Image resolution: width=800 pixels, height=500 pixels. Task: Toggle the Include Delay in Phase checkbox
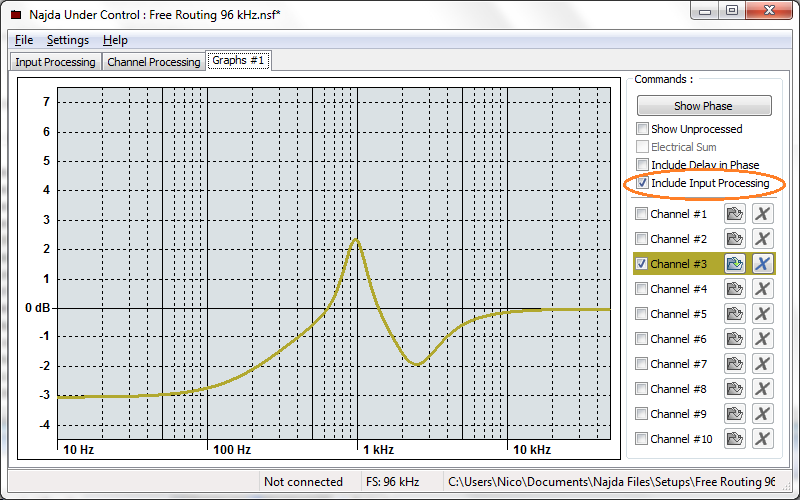click(x=642, y=165)
